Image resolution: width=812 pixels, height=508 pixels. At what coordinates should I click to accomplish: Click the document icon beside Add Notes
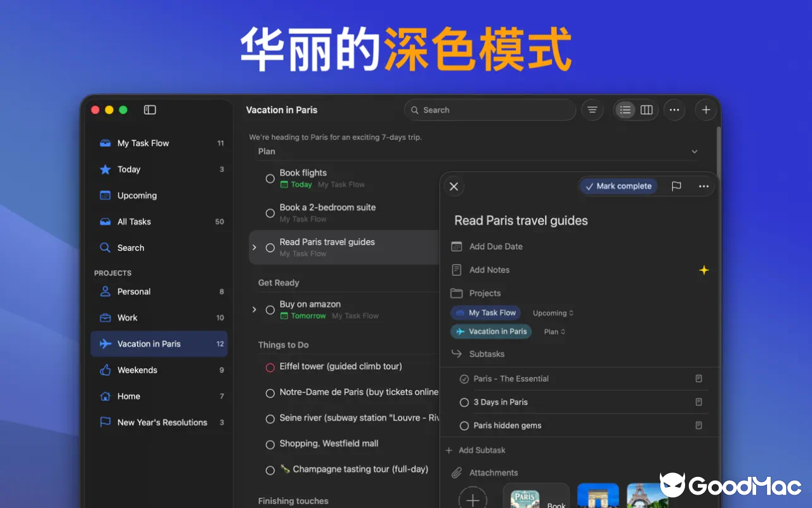456,270
